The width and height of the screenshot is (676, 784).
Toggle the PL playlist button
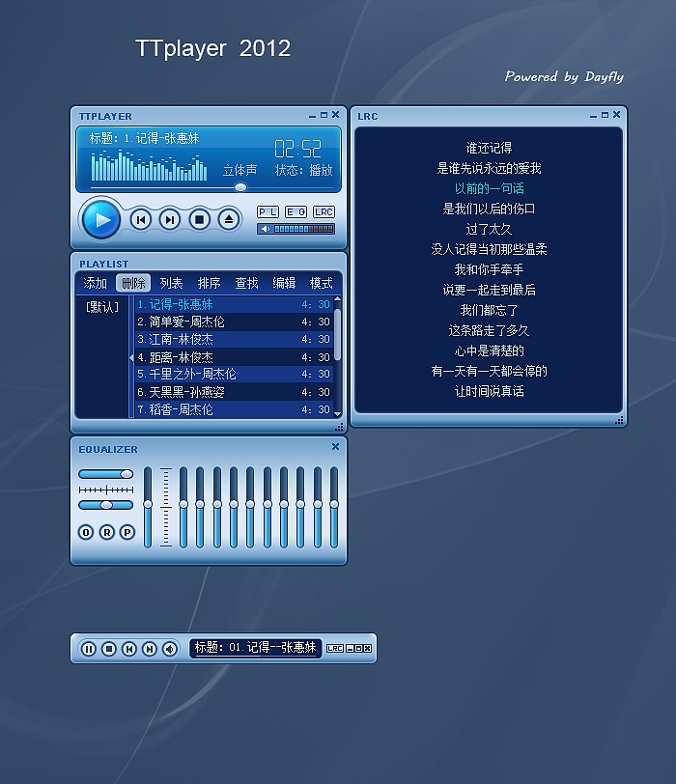268,212
